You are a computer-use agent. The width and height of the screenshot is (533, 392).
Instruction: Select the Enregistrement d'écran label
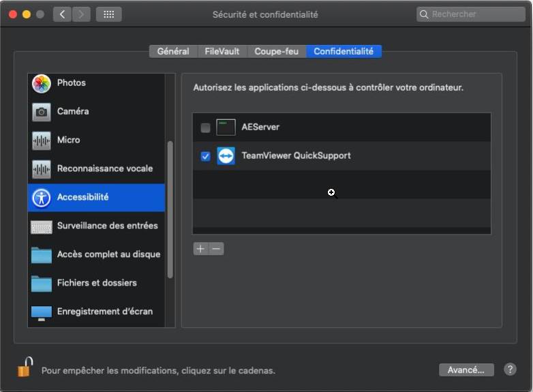click(105, 311)
